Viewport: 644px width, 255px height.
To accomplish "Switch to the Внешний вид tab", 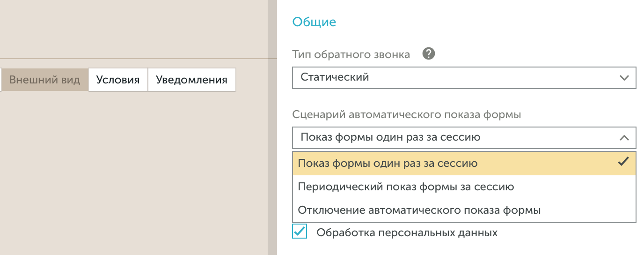I will tap(44, 80).
